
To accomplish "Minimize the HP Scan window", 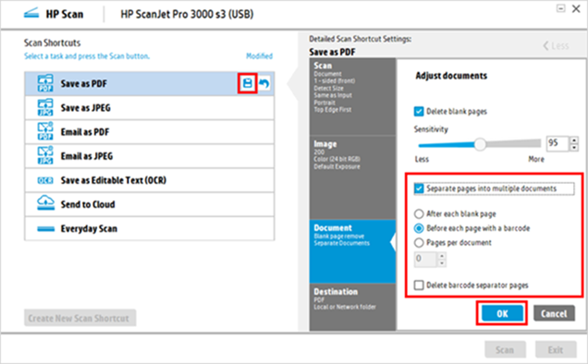I will tap(560, 8).
